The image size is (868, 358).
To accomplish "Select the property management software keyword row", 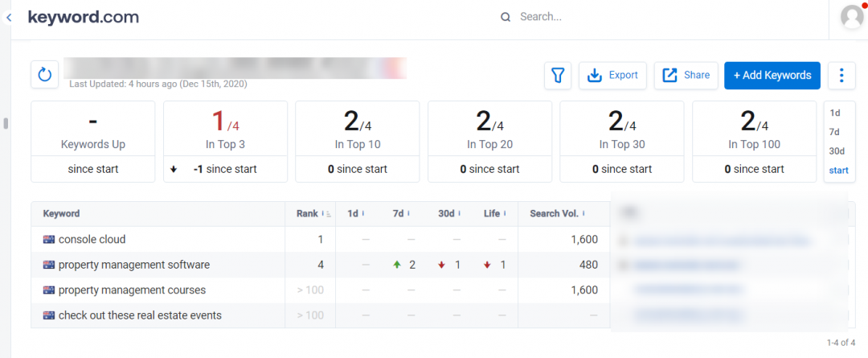I will point(133,265).
